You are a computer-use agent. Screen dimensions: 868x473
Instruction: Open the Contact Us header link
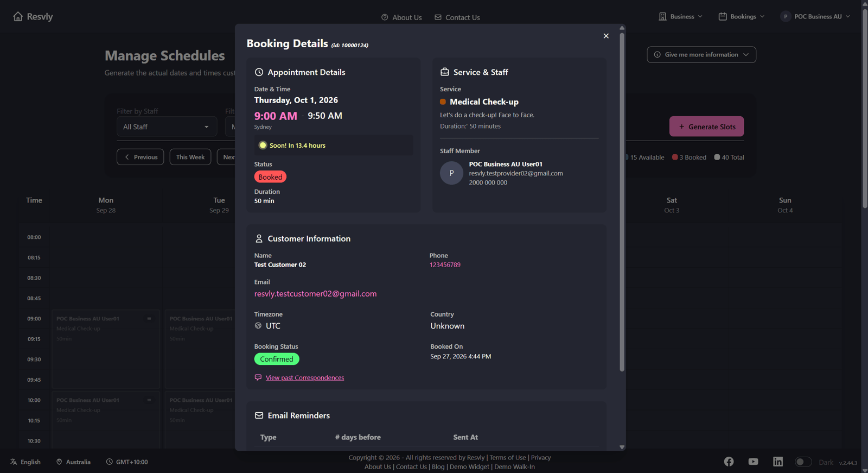click(457, 17)
